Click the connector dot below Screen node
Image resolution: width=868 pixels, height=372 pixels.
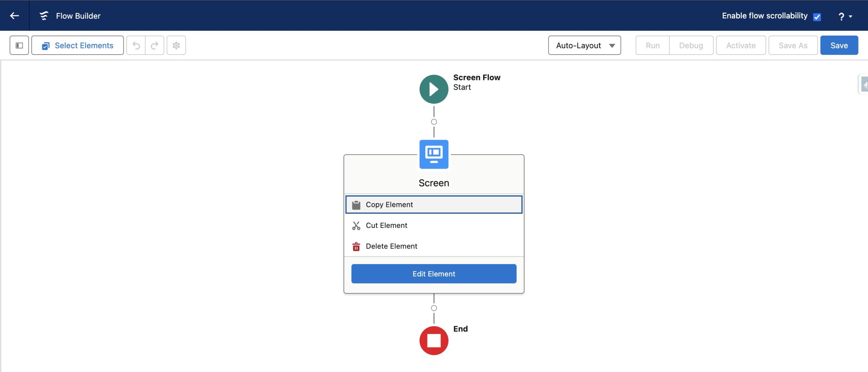point(434,308)
